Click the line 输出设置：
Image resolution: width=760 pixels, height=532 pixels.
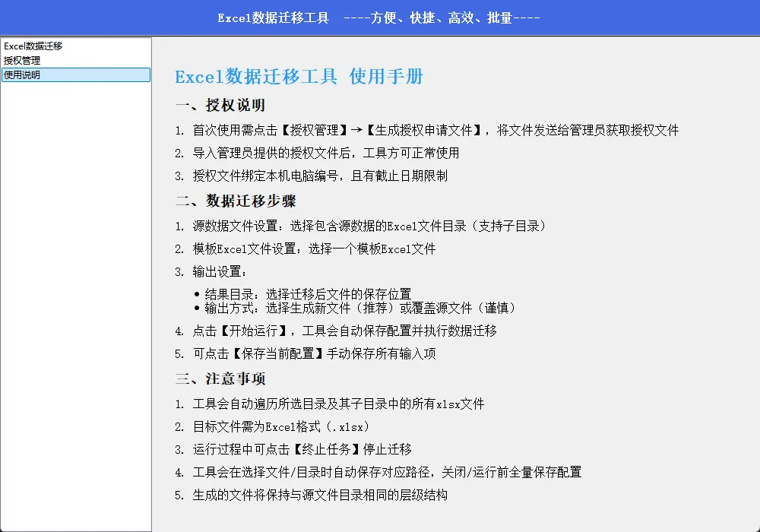tap(211, 272)
